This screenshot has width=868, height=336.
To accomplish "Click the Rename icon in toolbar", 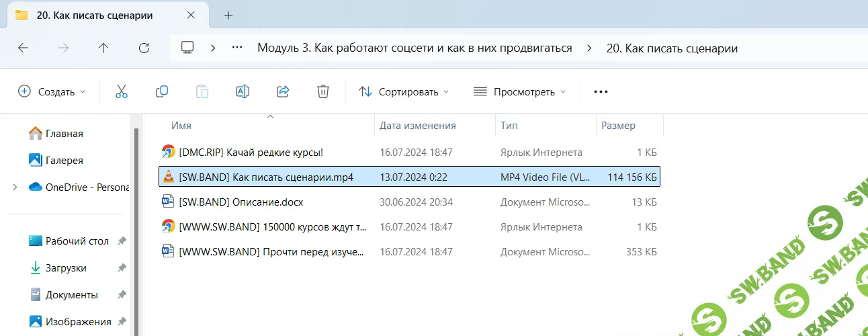I will pyautogui.click(x=243, y=91).
